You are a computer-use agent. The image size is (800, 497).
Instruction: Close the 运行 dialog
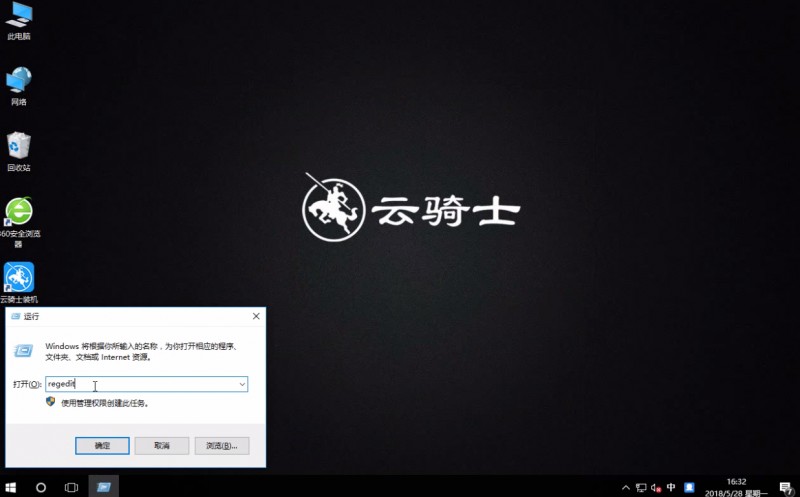[x=256, y=316]
